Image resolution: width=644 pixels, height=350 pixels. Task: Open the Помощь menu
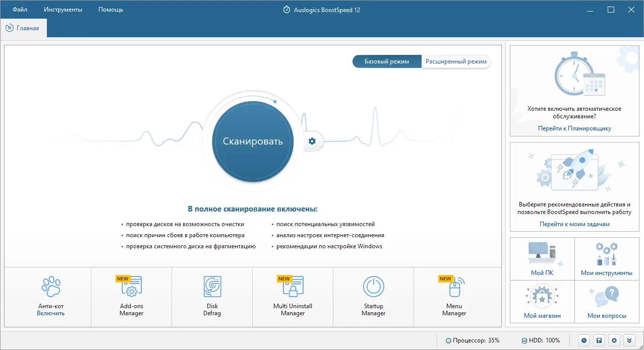point(110,10)
